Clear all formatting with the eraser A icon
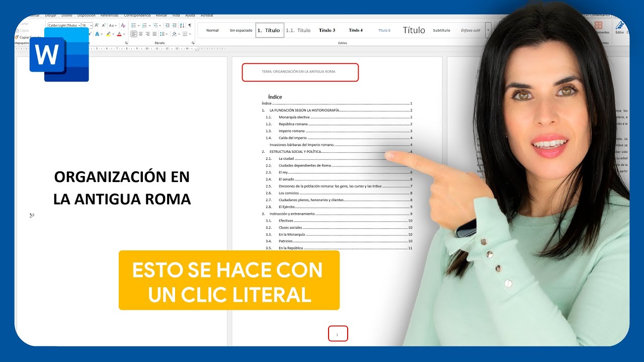Viewport: 644px width, 362px height. coord(123,25)
